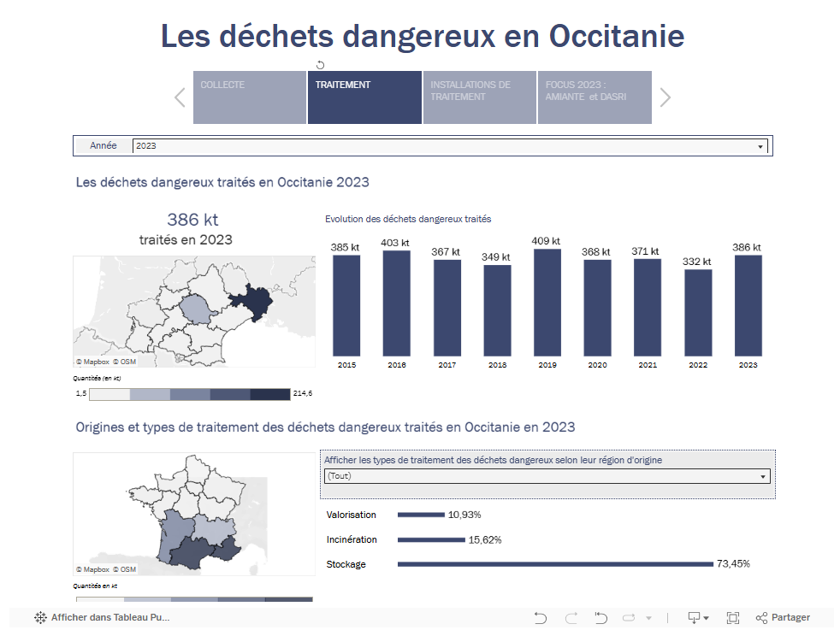Click the right navigation chevron beside the tabs
This screenshot has height=630, width=840.
coord(665,97)
